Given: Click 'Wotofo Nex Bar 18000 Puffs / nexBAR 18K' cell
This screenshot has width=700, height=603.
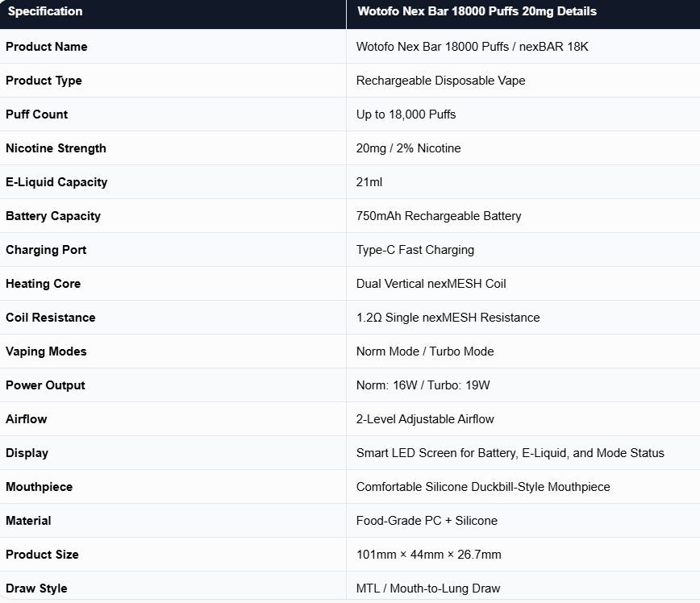Looking at the screenshot, I should (473, 47).
